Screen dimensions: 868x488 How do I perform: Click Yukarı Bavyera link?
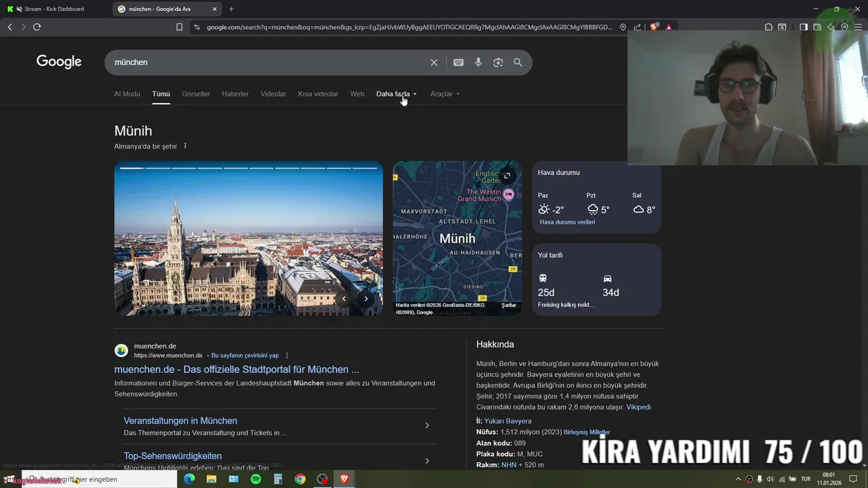pyautogui.click(x=508, y=421)
